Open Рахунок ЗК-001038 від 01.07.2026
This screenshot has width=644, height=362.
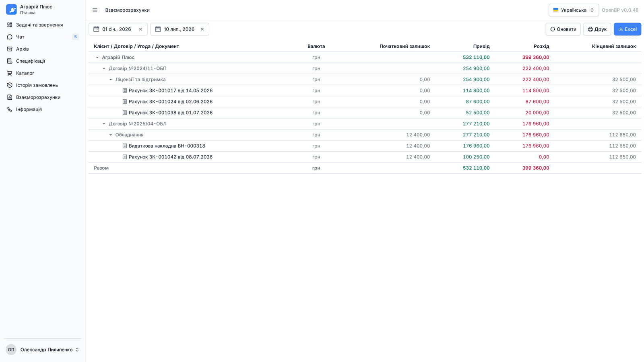tap(171, 113)
